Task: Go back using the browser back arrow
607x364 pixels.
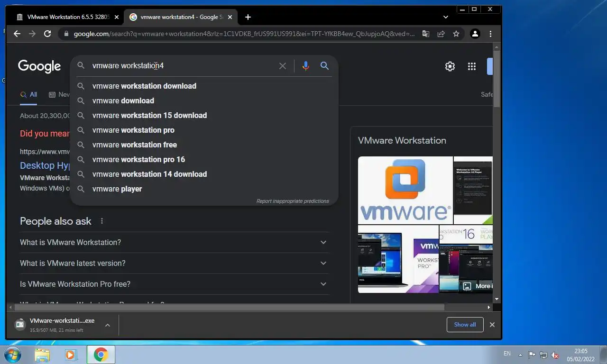Action: (17, 34)
